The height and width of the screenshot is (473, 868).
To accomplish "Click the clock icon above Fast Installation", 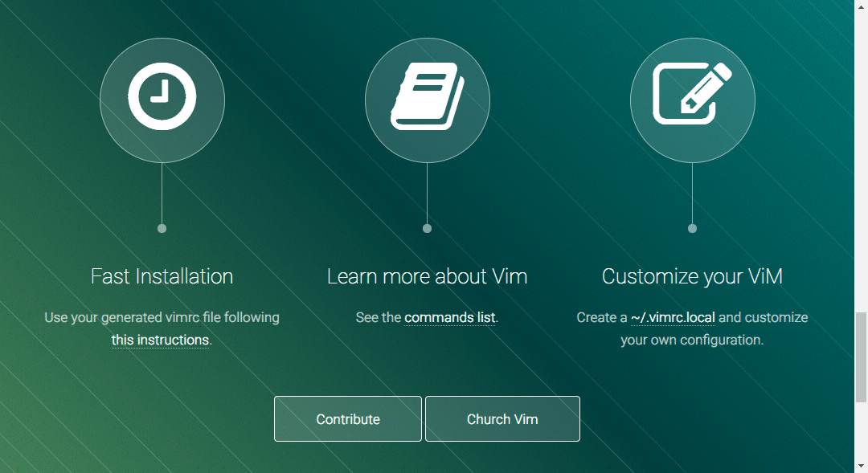I will (x=162, y=100).
